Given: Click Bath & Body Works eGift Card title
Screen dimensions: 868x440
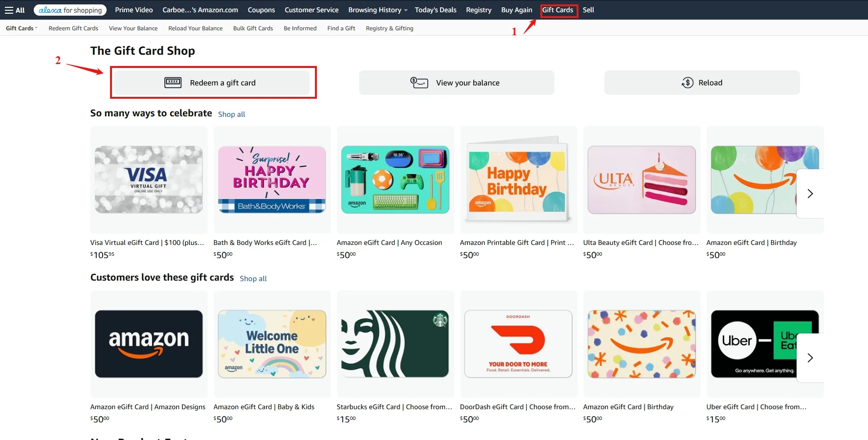Looking at the screenshot, I should (x=265, y=242).
